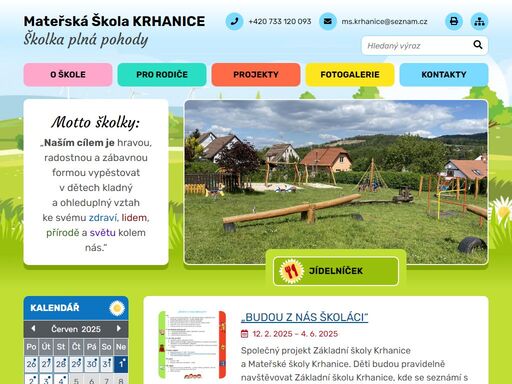Click the JÍDELNÍČEK button

tap(336, 271)
